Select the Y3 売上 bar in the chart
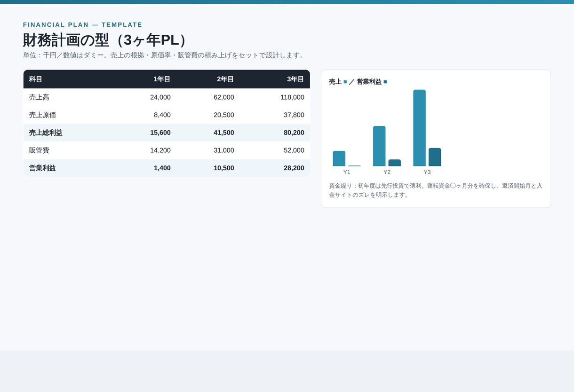 coord(419,128)
